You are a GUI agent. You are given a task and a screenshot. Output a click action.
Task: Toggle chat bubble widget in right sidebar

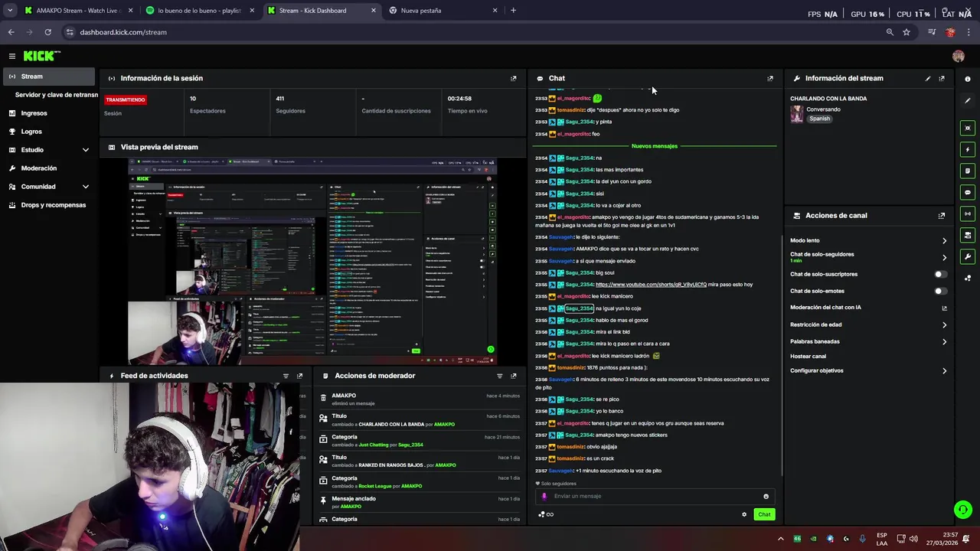tap(968, 192)
